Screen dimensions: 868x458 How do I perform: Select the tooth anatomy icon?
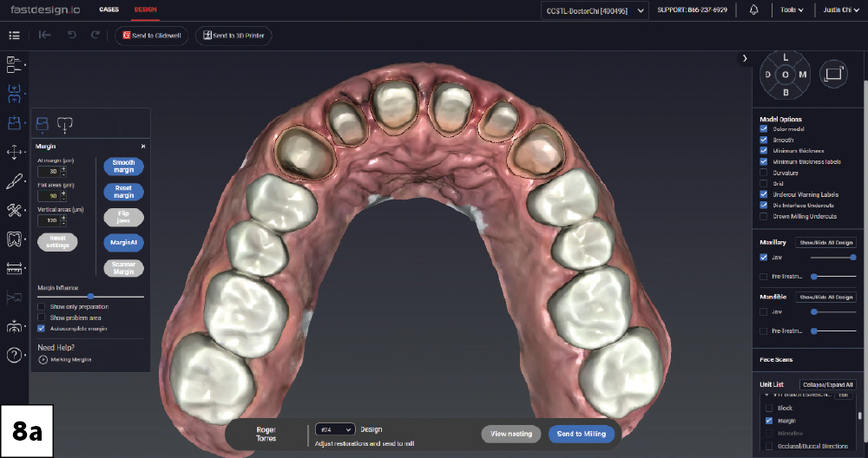click(15, 239)
